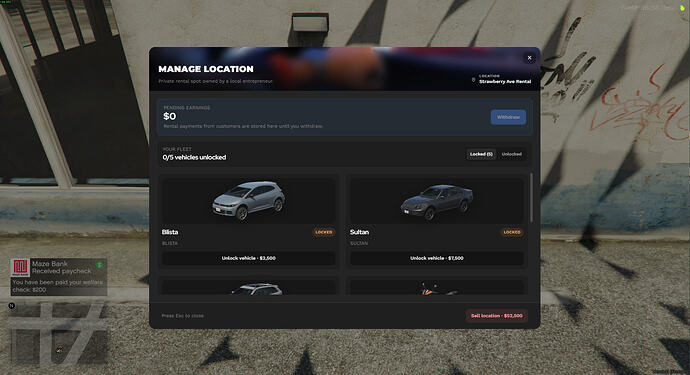The width and height of the screenshot is (690, 375).
Task: Switch to Locked (5) filter tab
Action: coord(481,154)
